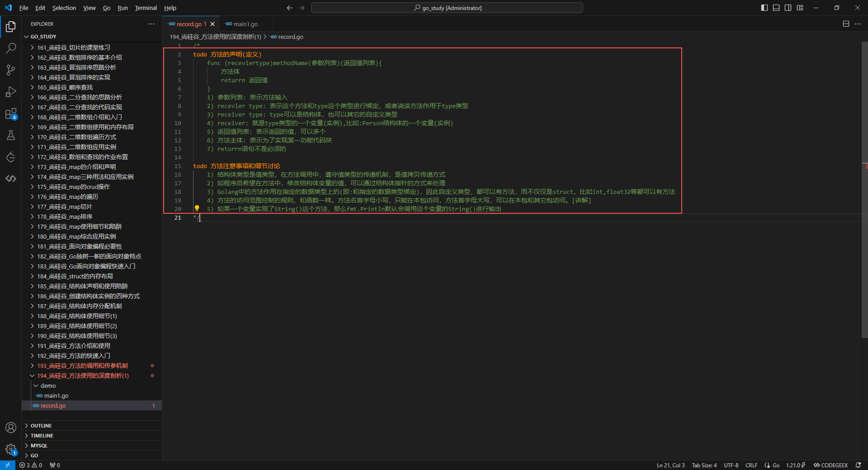
Task: Click the record.go breadcrumb item
Action: click(x=287, y=37)
